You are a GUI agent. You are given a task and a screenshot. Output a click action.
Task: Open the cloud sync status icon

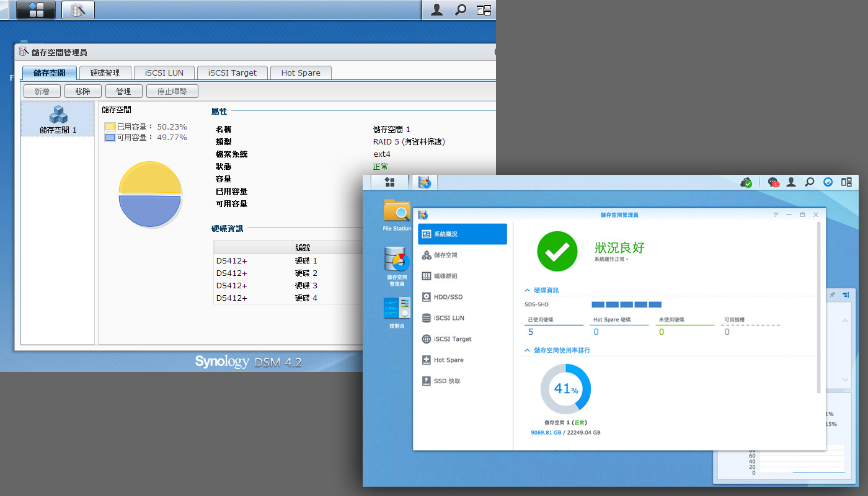pos(746,182)
